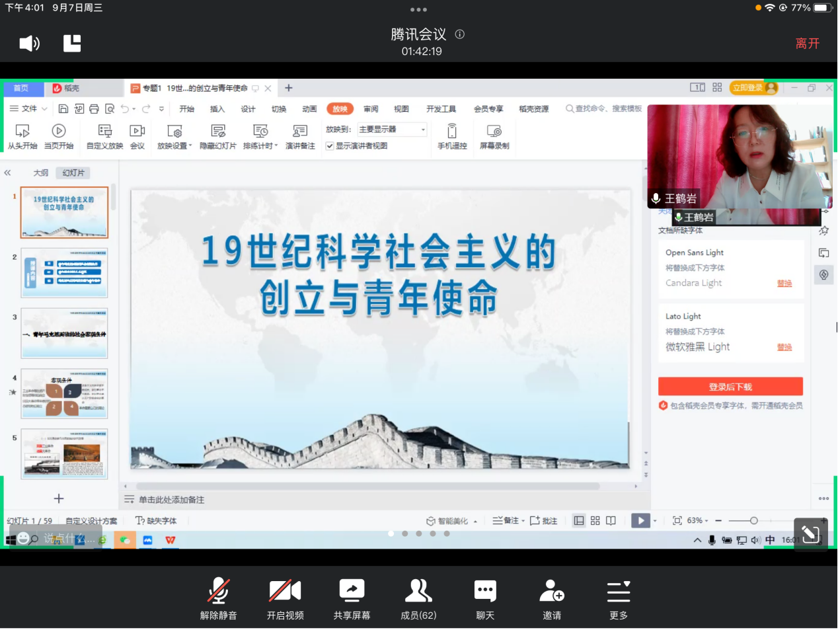
Task: Click 当页开始 play-from-current icon
Action: click(59, 136)
